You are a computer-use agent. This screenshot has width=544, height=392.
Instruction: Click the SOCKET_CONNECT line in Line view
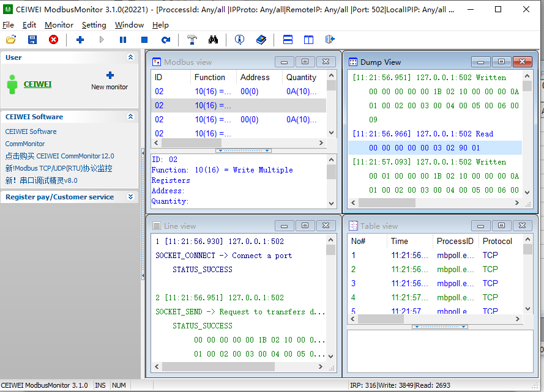(x=223, y=256)
